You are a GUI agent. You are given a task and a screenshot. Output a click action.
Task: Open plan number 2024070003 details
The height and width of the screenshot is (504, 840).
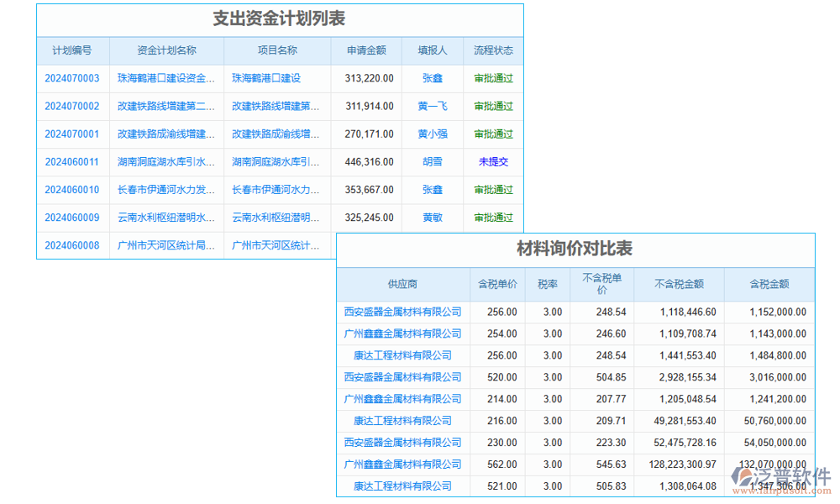click(73, 78)
